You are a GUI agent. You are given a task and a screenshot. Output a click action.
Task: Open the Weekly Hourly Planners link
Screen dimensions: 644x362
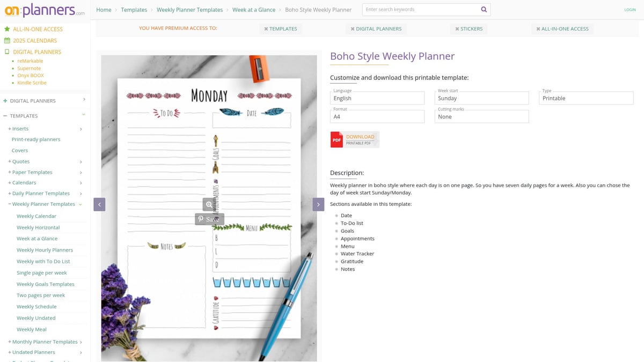(45, 250)
